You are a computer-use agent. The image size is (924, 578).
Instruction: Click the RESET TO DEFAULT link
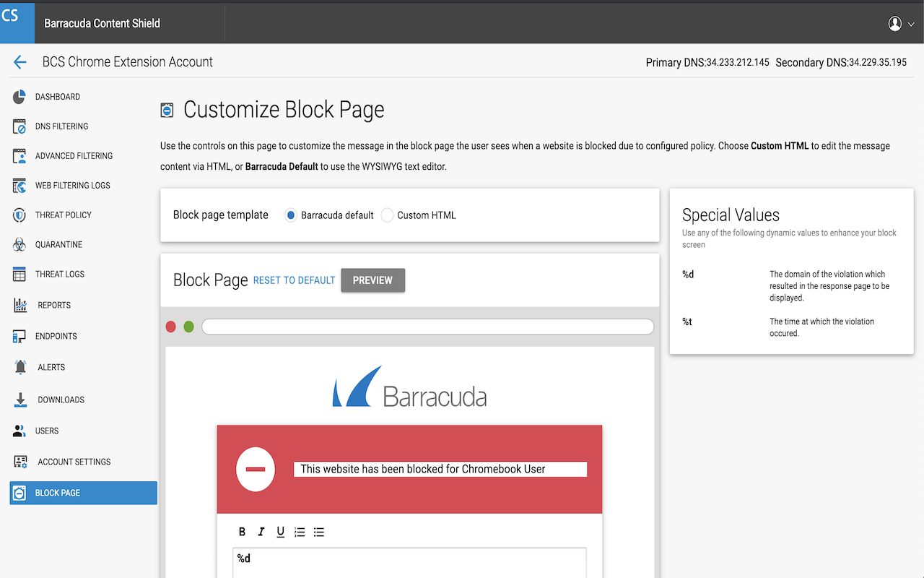[x=294, y=280]
